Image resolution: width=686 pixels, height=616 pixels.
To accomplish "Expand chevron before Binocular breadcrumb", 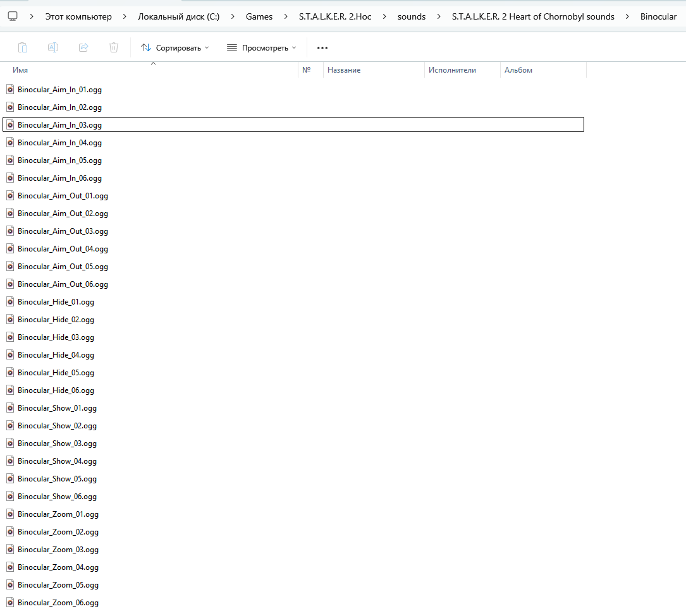I will tap(627, 16).
